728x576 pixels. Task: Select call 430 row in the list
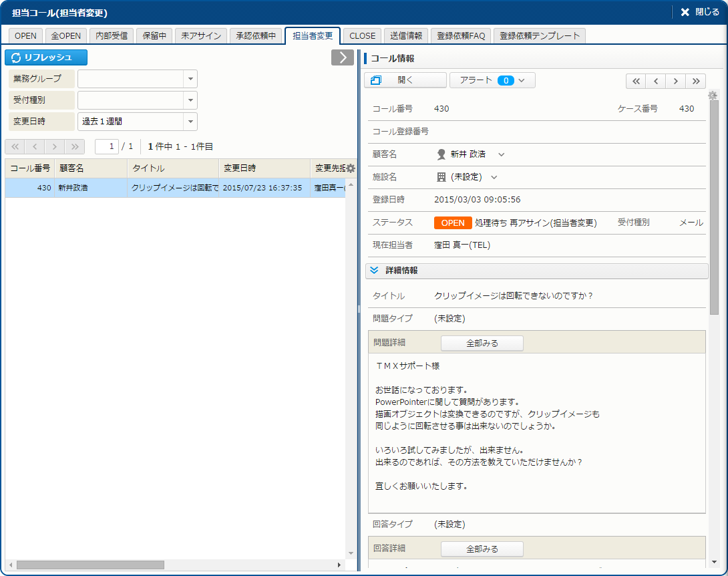click(174, 188)
